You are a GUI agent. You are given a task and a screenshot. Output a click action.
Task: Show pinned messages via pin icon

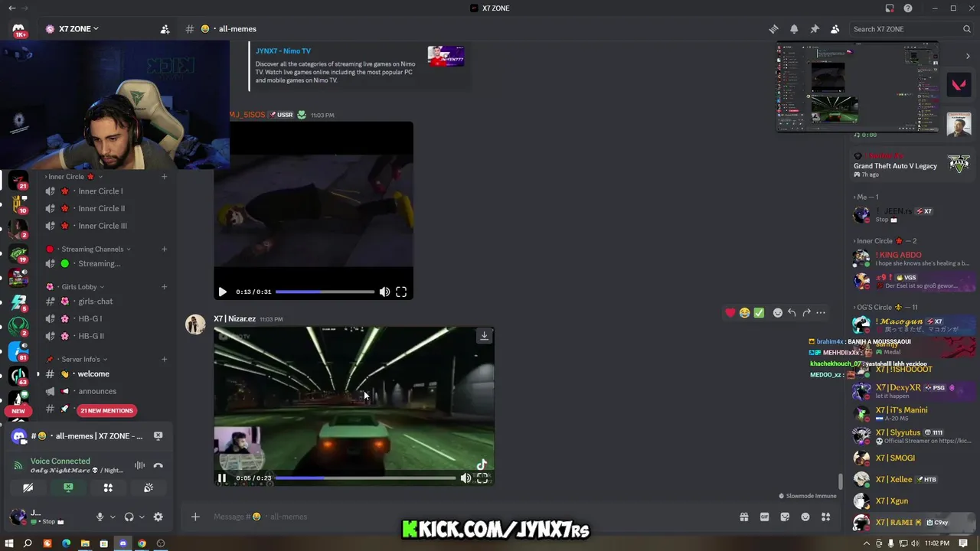(815, 29)
